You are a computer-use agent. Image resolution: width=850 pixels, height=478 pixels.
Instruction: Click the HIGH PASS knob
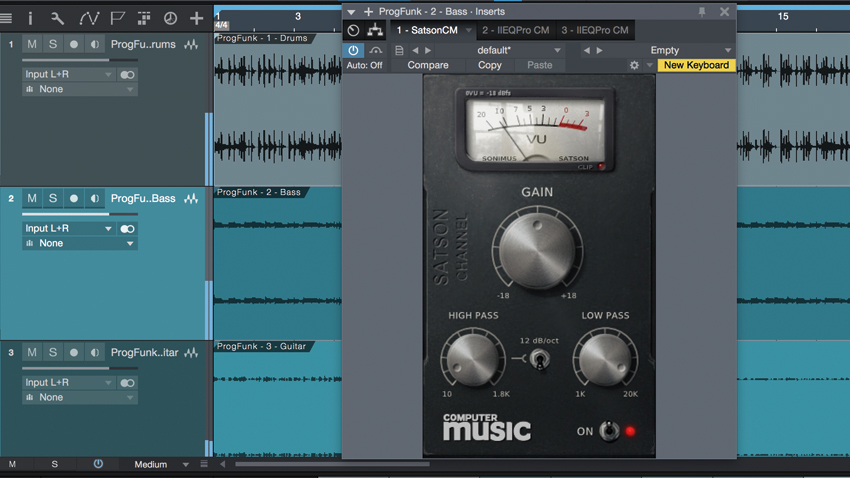472,359
